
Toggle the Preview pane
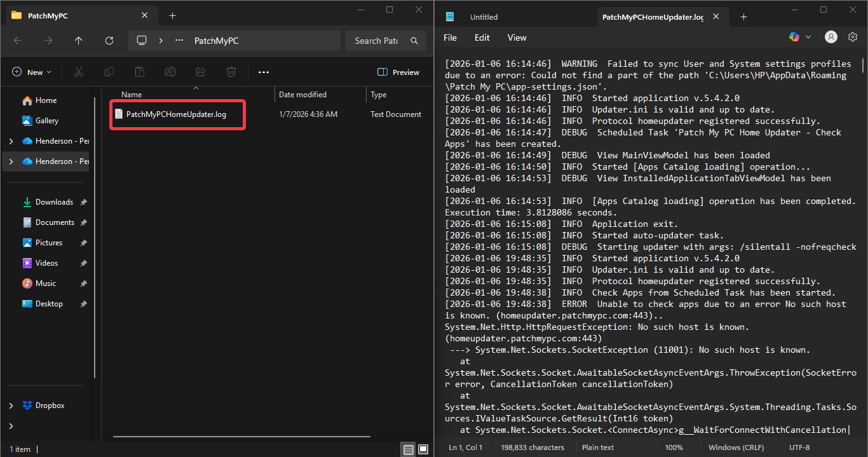398,72
